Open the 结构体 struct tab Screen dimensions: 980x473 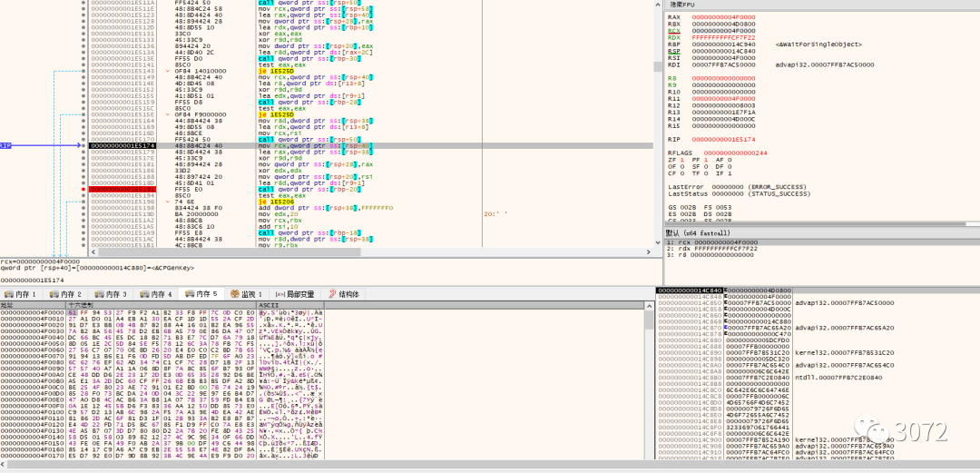[x=344, y=294]
